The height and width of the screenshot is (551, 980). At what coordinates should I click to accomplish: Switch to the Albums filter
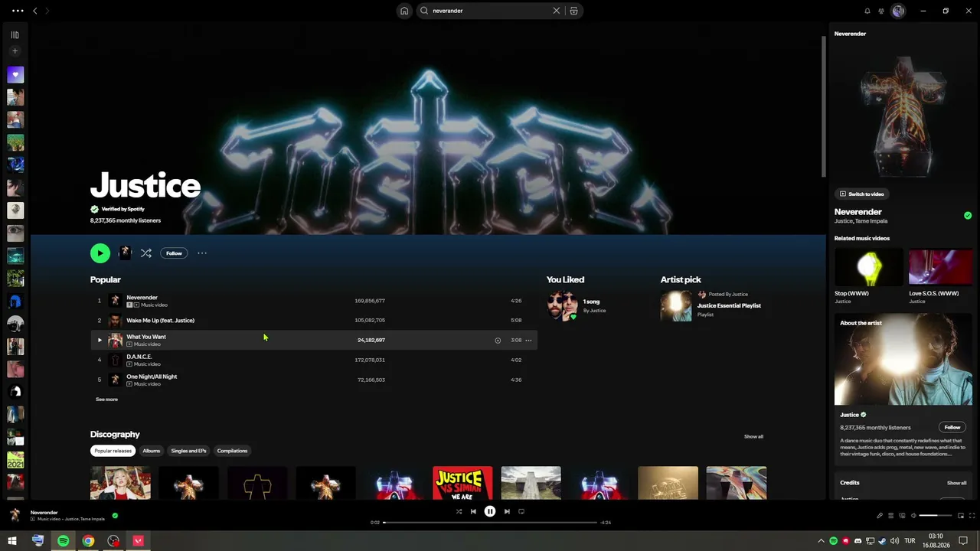click(152, 451)
